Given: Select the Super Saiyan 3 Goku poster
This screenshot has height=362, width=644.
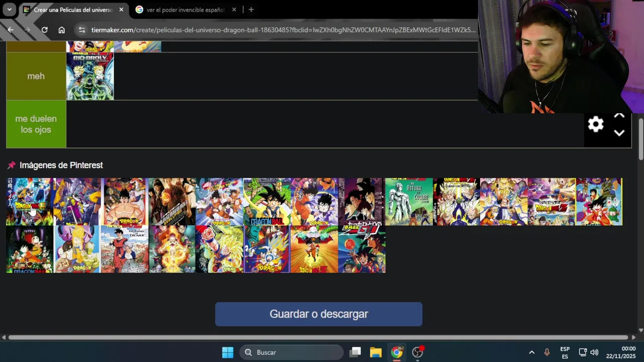Looking at the screenshot, I should tap(219, 249).
